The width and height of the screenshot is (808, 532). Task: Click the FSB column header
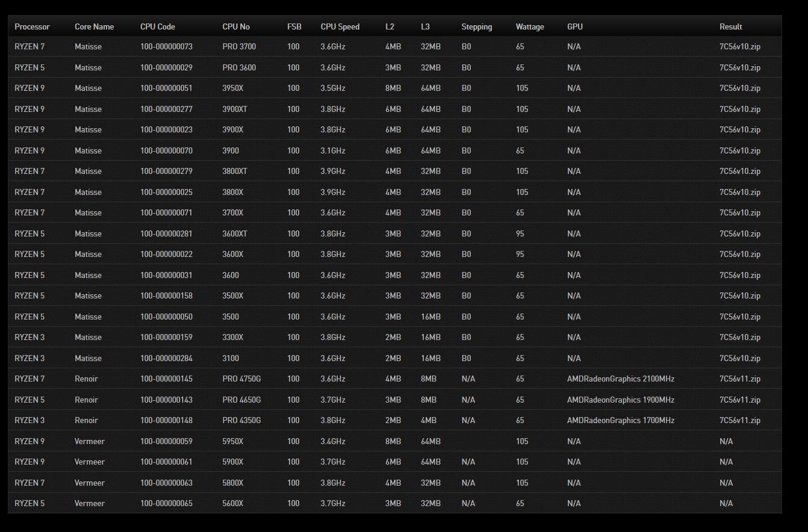click(294, 26)
